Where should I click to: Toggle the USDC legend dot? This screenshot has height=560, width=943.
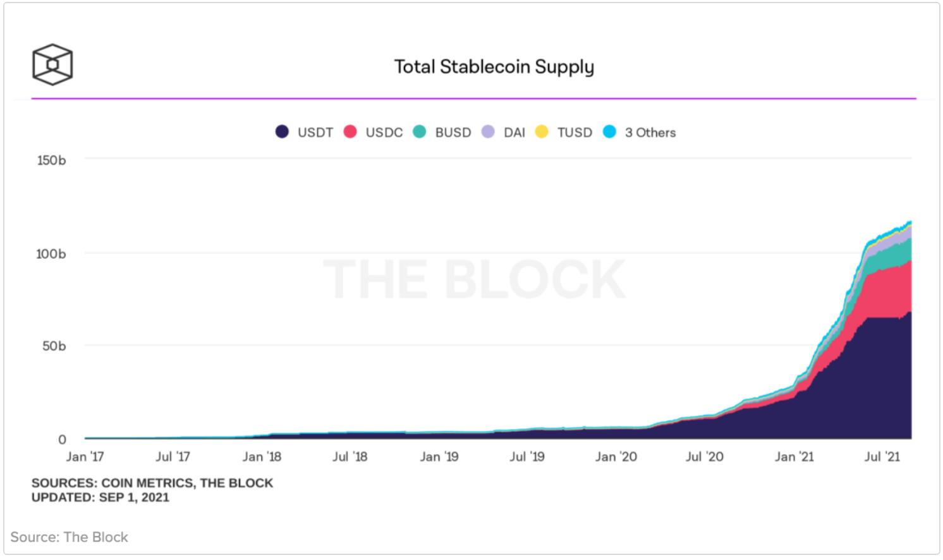(x=351, y=132)
